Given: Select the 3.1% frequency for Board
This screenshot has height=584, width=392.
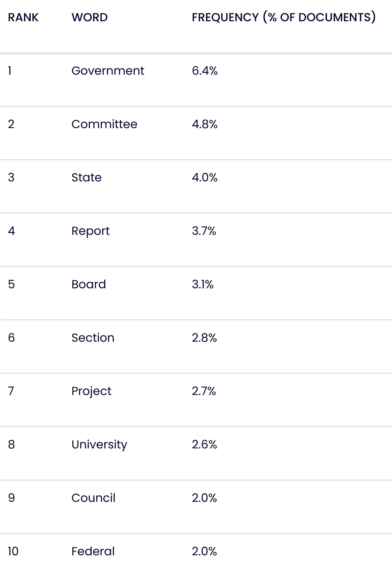Looking at the screenshot, I should click(203, 284).
